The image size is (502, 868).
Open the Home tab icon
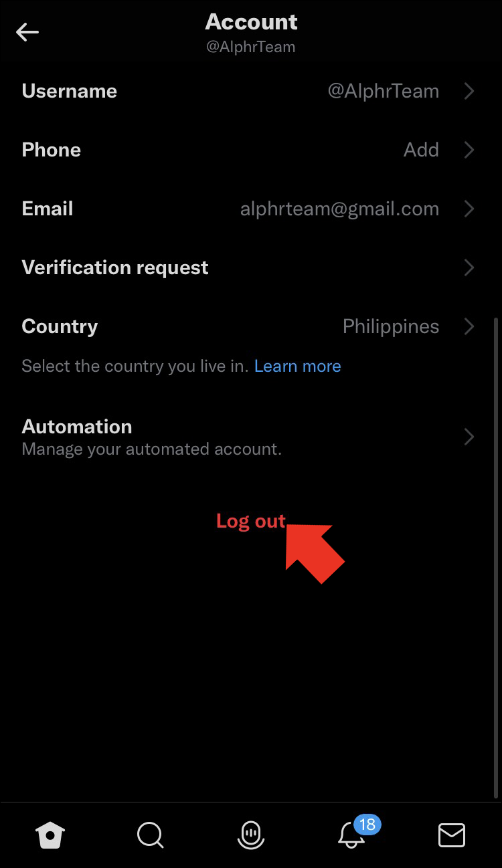point(50,835)
